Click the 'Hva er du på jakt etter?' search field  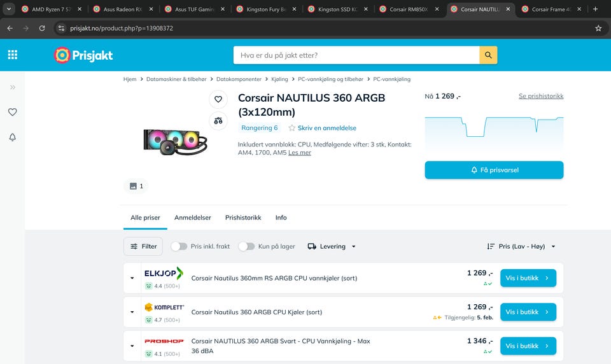click(356, 55)
